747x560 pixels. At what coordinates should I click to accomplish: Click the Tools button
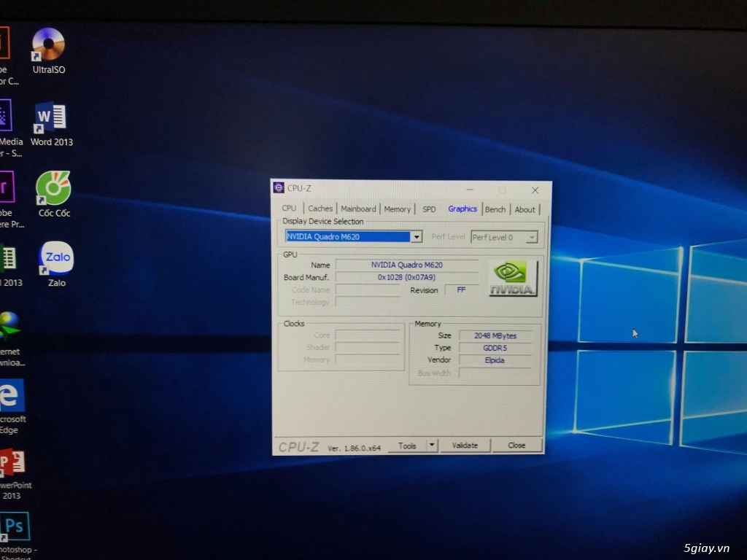pyautogui.click(x=407, y=446)
